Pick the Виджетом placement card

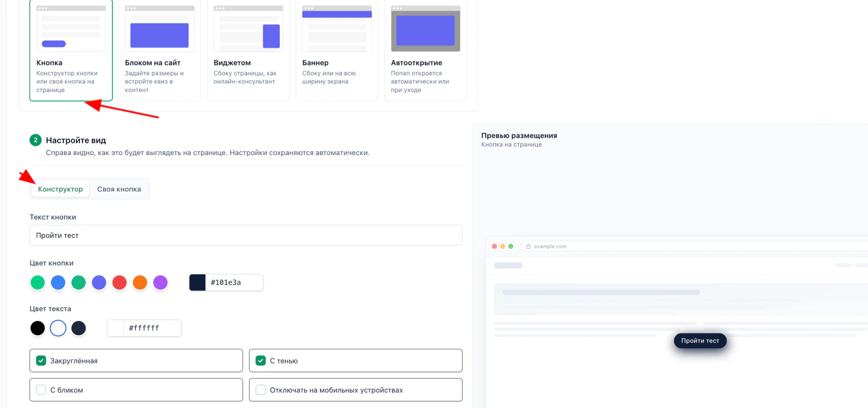point(248,50)
